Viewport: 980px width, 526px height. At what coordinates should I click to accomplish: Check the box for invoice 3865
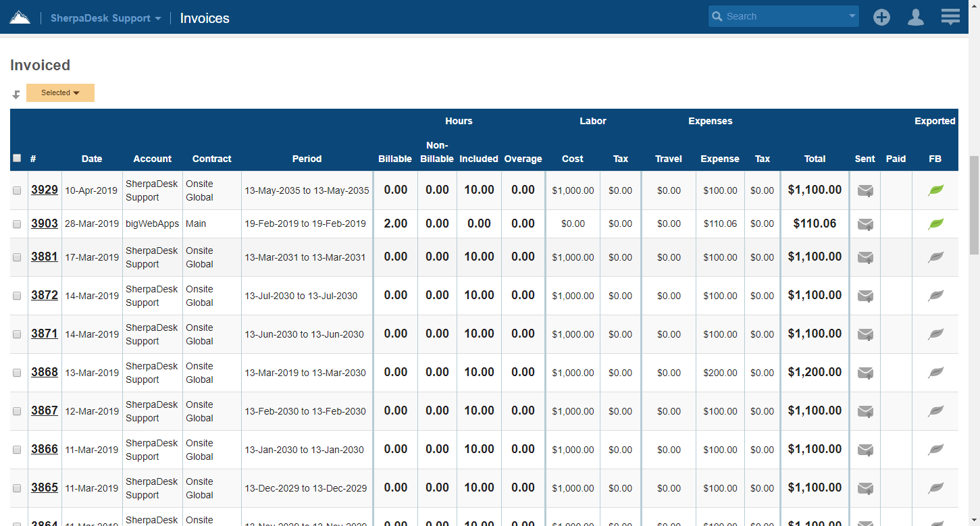tap(17, 488)
